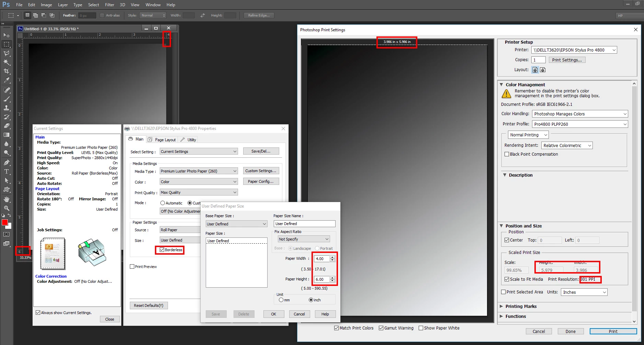
Task: Toggle Black Point Compensation checkbox
Action: (507, 154)
